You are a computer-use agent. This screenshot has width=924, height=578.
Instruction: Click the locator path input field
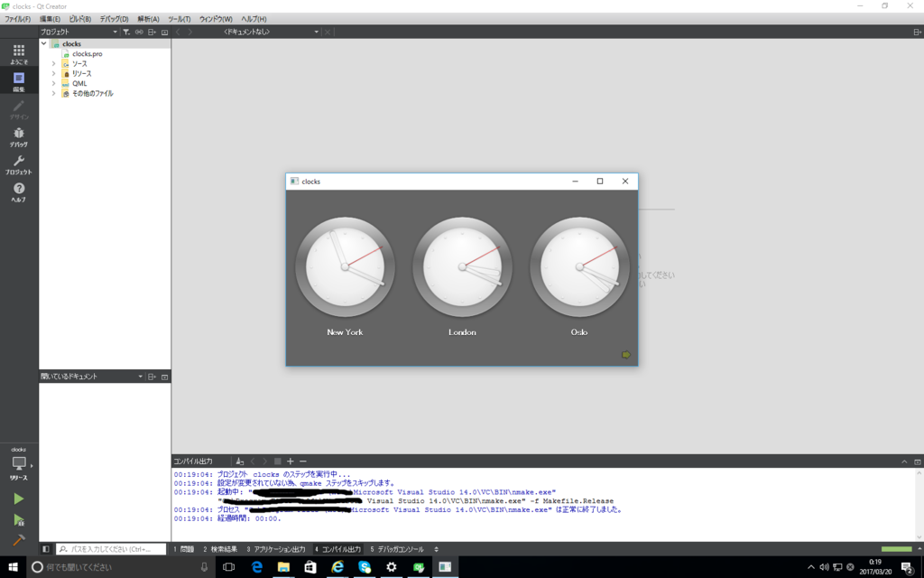(x=111, y=549)
